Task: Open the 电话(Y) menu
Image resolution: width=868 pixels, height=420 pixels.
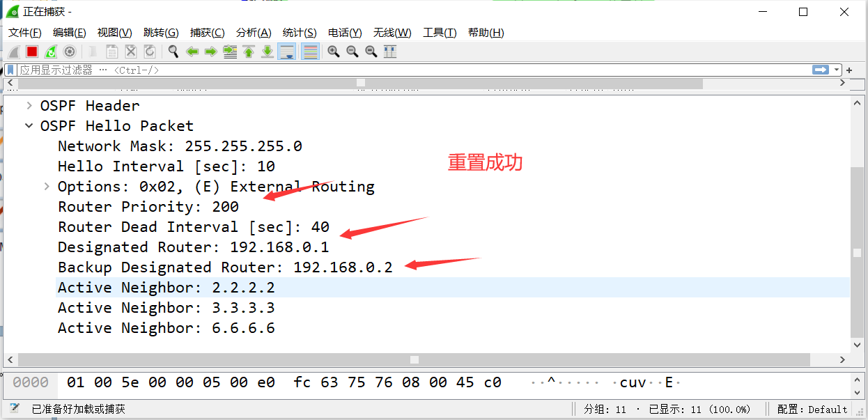Action: click(x=345, y=33)
